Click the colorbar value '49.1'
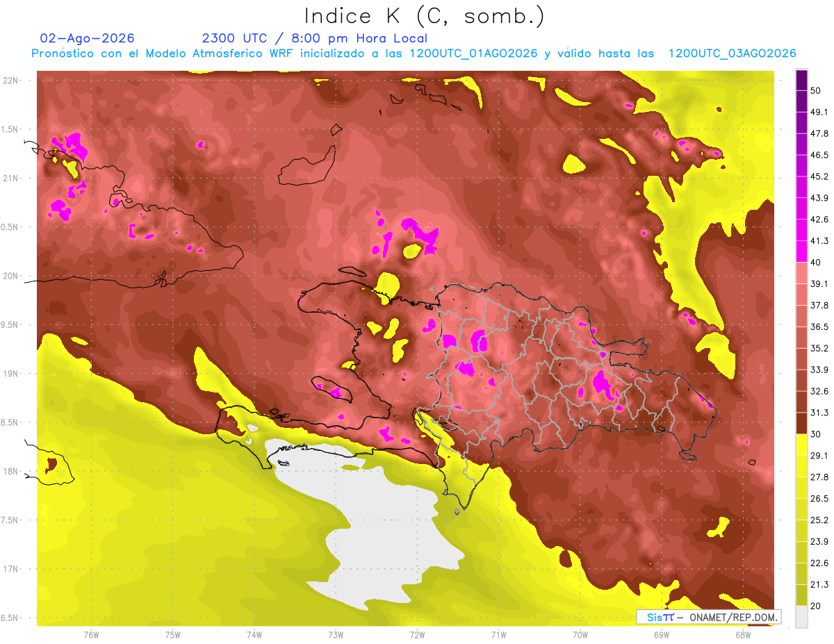Viewport: 834px width, 644px height. tap(819, 112)
